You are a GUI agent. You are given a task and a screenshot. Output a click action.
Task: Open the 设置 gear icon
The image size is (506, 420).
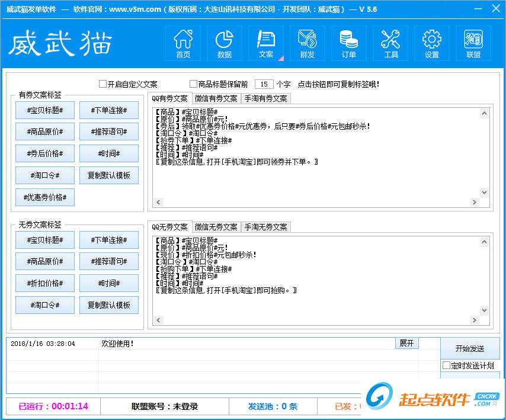pos(432,44)
